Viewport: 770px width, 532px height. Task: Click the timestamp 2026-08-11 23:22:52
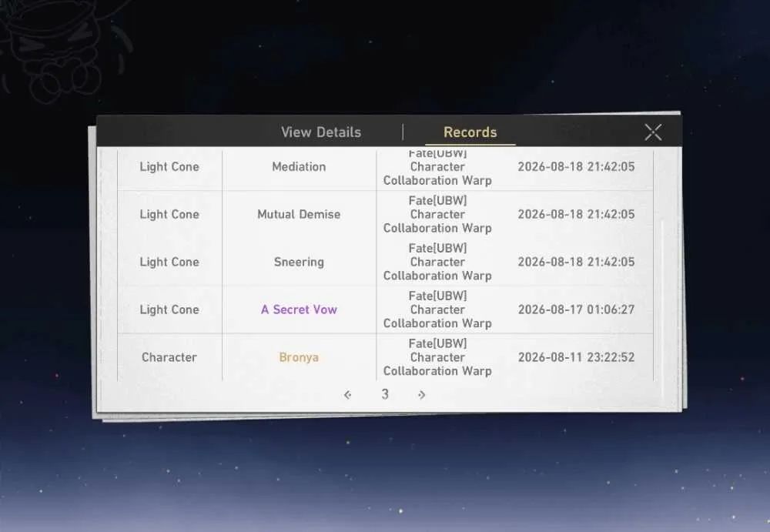(x=576, y=357)
